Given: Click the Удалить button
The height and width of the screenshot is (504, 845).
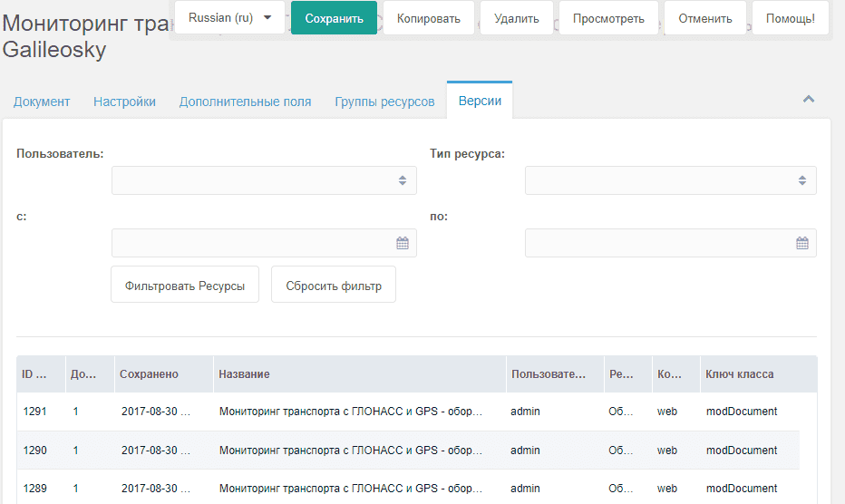Looking at the screenshot, I should point(516,18).
